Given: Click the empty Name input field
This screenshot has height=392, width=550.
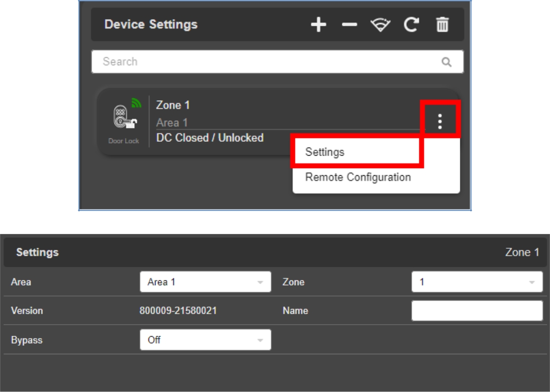Looking at the screenshot, I should click(x=477, y=310).
